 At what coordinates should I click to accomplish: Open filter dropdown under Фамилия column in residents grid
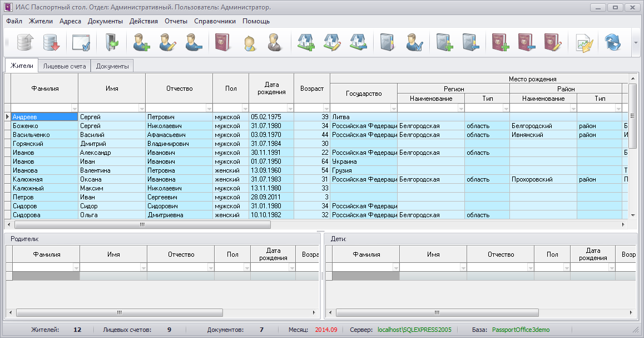(74, 108)
